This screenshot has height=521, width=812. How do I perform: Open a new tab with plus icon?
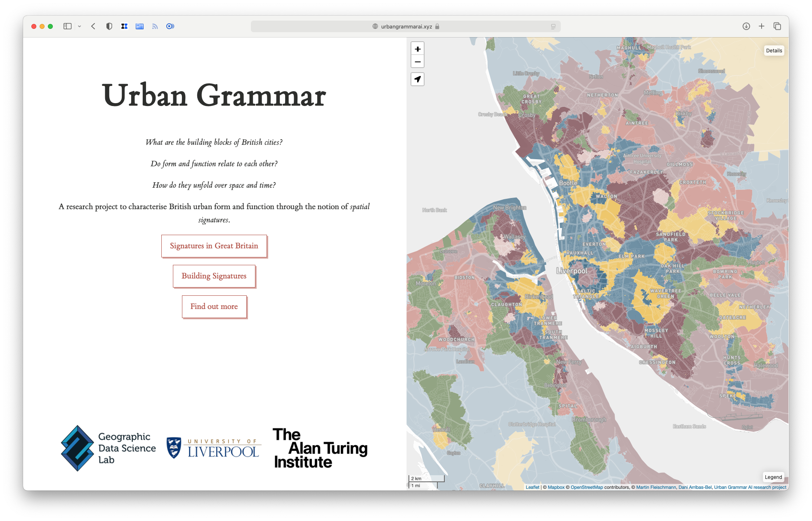coord(762,26)
